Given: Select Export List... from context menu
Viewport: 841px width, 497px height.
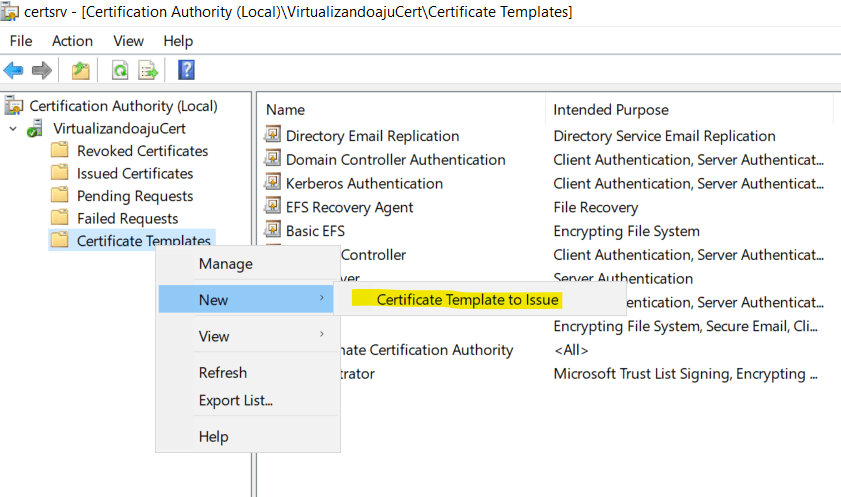Looking at the screenshot, I should [236, 401].
